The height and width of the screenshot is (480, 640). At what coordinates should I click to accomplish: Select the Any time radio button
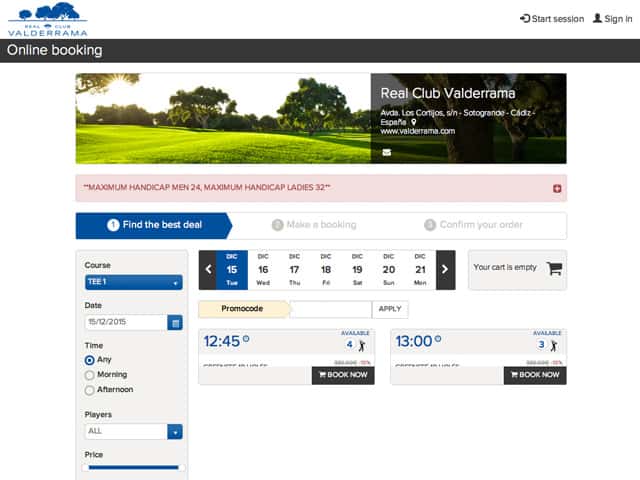(x=89, y=360)
